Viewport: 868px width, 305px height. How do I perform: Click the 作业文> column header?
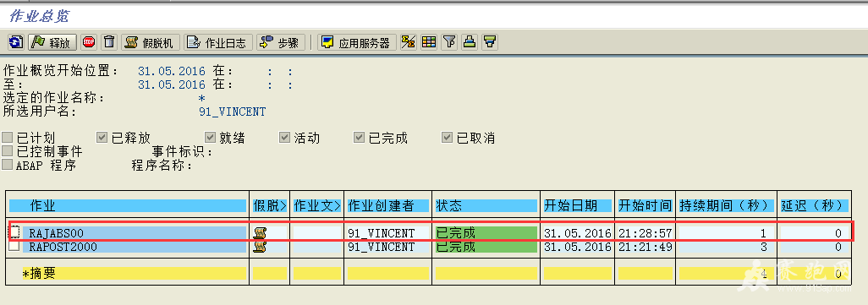pos(317,206)
